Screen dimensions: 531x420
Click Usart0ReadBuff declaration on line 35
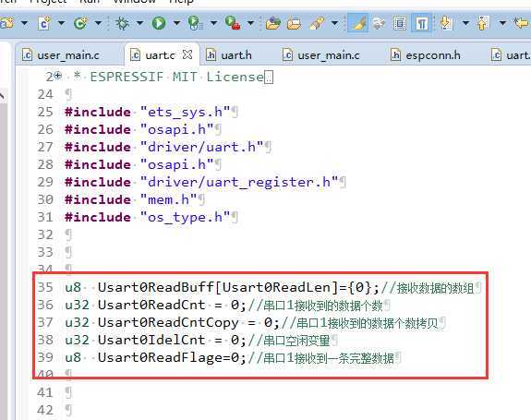[x=222, y=287]
